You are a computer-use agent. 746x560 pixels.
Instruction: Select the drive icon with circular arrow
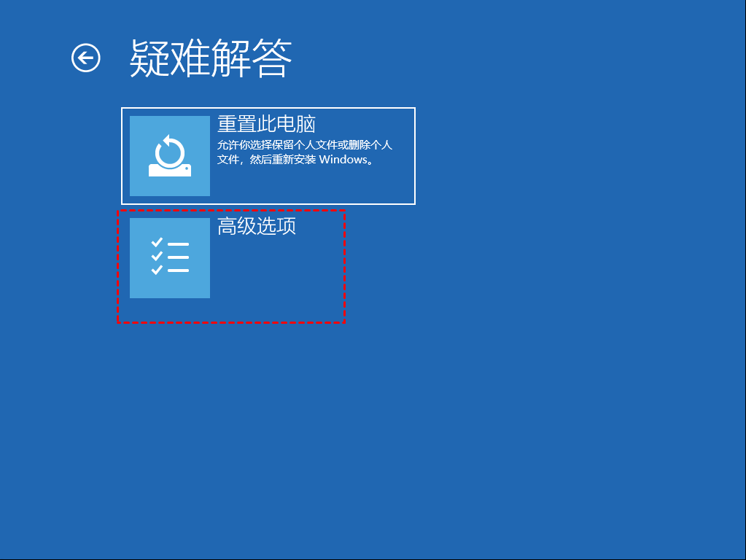[170, 155]
